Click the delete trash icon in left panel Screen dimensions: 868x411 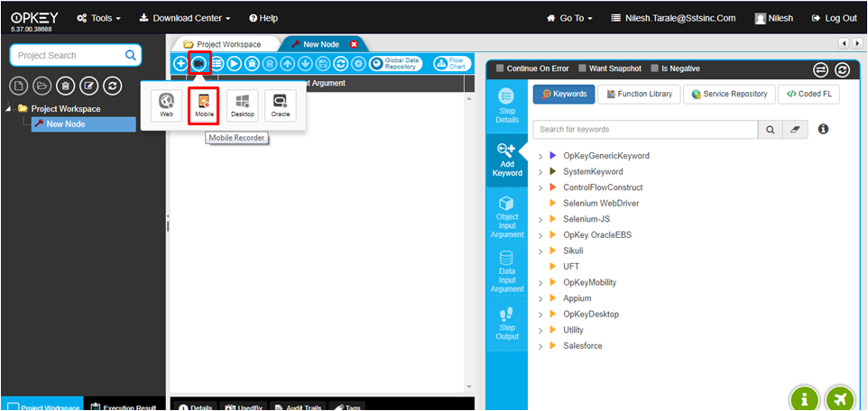point(65,86)
